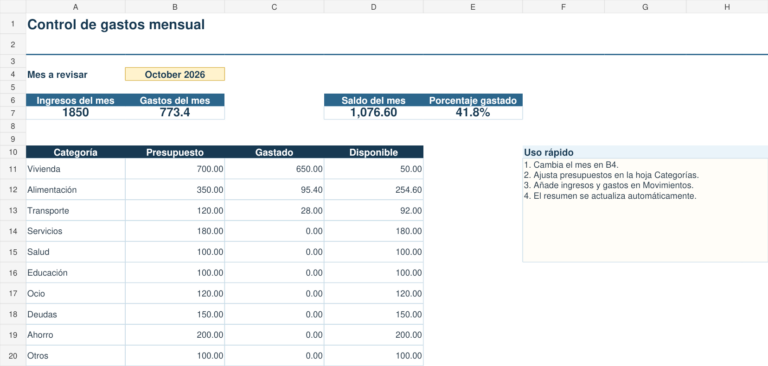Image resolution: width=768 pixels, height=366 pixels.
Task: Select the "Servicios" category cell
Action: (75, 231)
